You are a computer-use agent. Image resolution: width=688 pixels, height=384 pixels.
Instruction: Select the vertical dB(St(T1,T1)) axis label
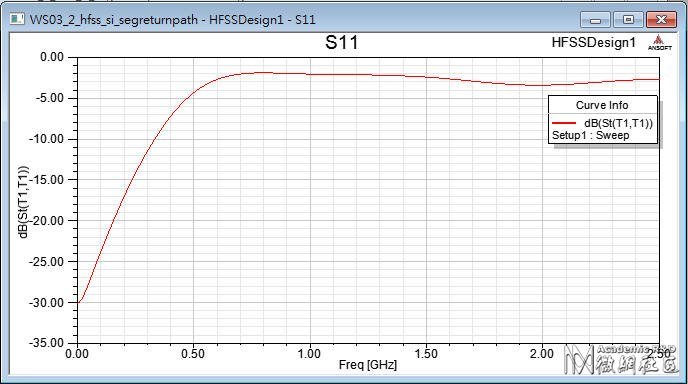24,202
